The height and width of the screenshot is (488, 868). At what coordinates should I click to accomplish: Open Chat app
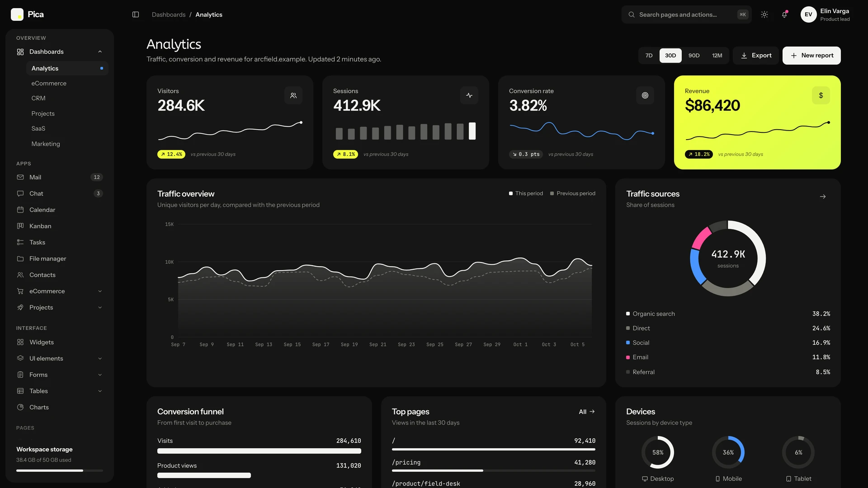coord(60,193)
